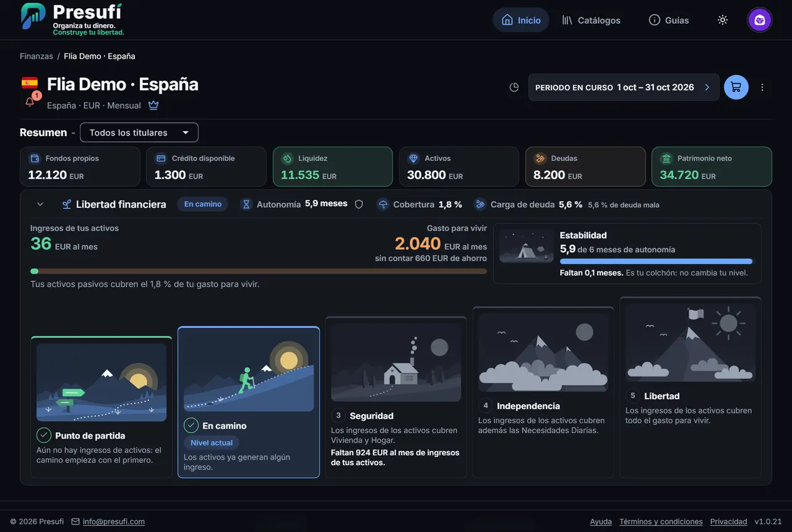Open Términos y condiciones link
Screen dimensions: 792x532
click(661, 521)
